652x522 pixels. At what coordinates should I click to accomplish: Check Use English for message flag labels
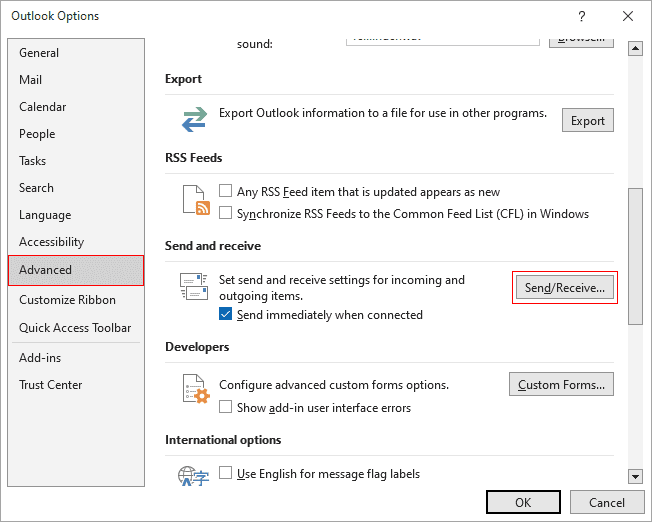click(x=225, y=473)
